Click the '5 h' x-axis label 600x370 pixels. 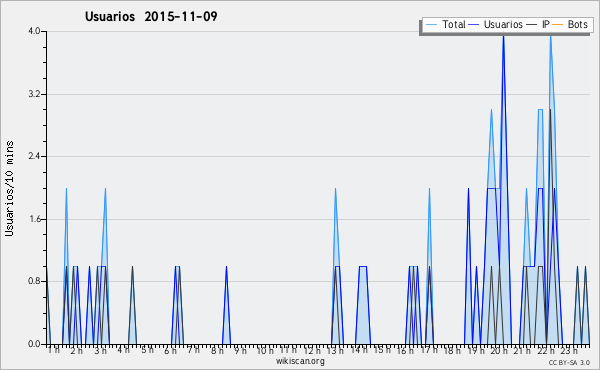point(147,350)
